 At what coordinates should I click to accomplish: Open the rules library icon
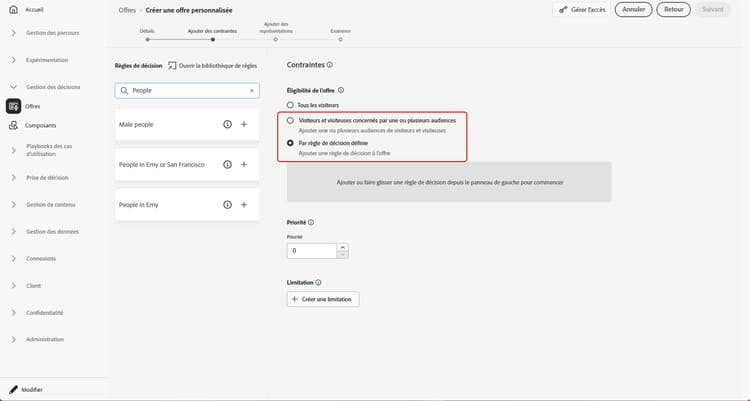point(172,66)
